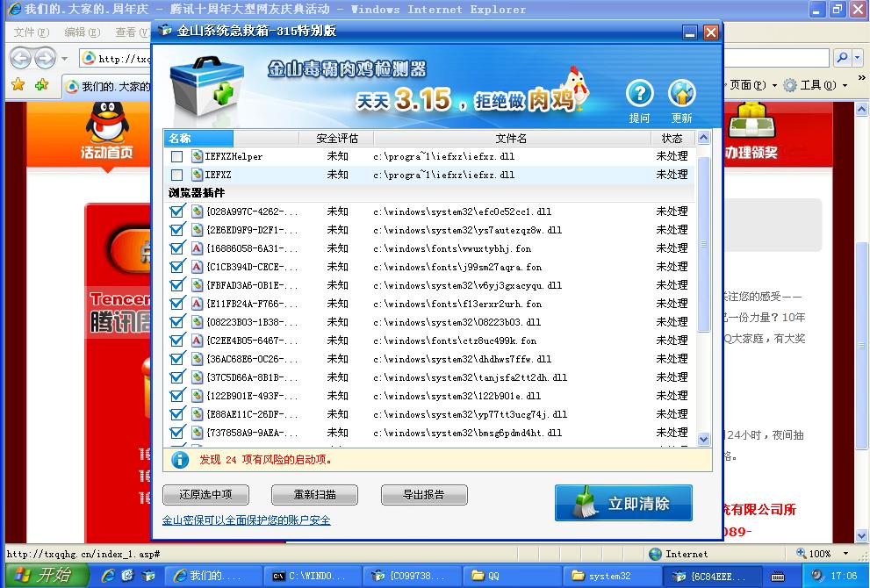The width and height of the screenshot is (870, 588).
Task: Click 状态 column header
Action: coord(672,138)
